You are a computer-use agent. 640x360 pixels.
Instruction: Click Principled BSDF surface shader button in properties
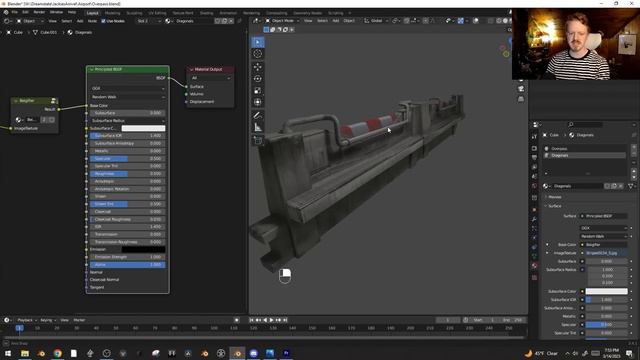[x=603, y=216]
